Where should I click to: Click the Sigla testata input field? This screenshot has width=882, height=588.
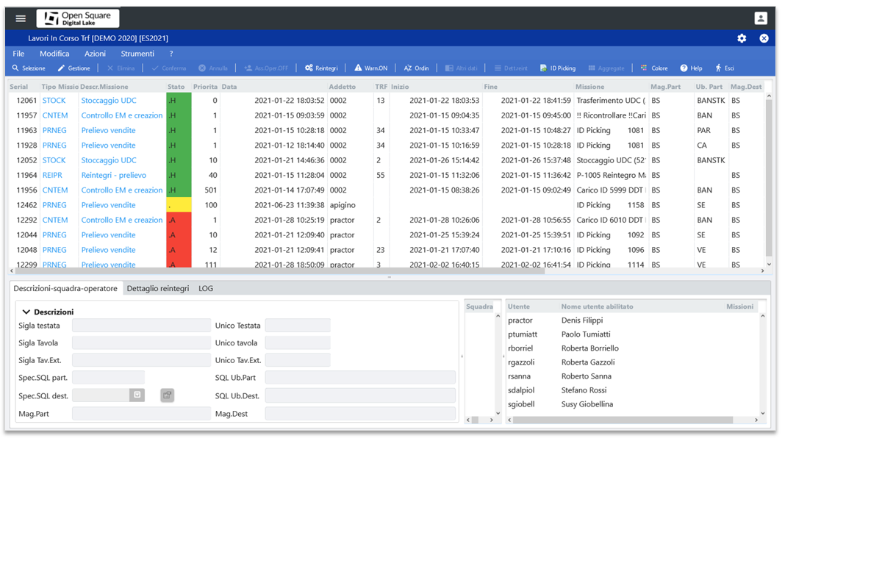click(x=141, y=326)
